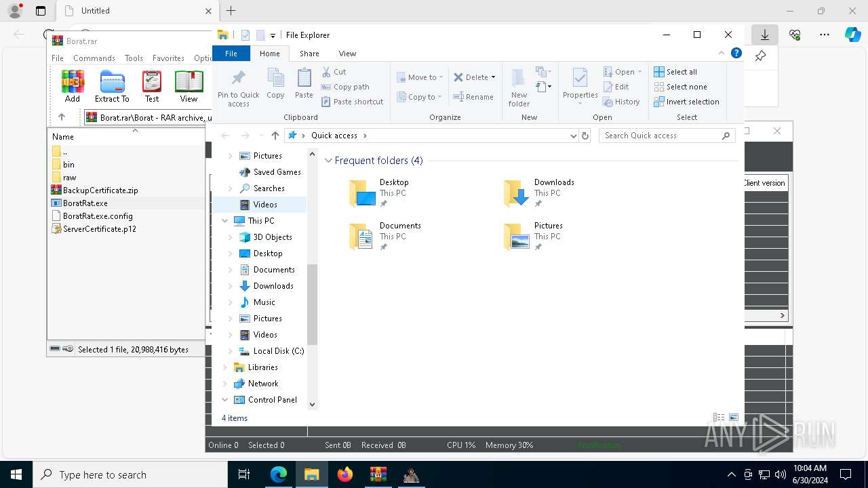Click Copy path in ribbon
This screenshot has width=868, height=488.
345,87
